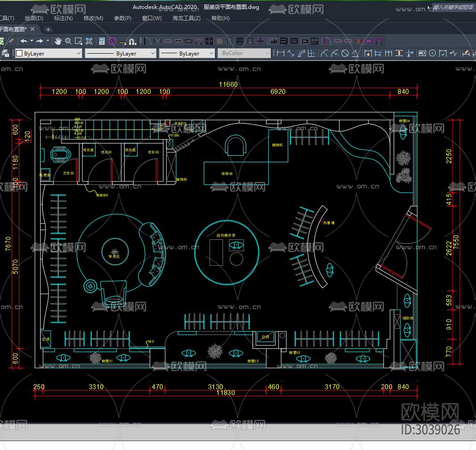This screenshot has height=450, width=476.
Task: Open the 标注(N) menu
Action: pyautogui.click(x=63, y=18)
